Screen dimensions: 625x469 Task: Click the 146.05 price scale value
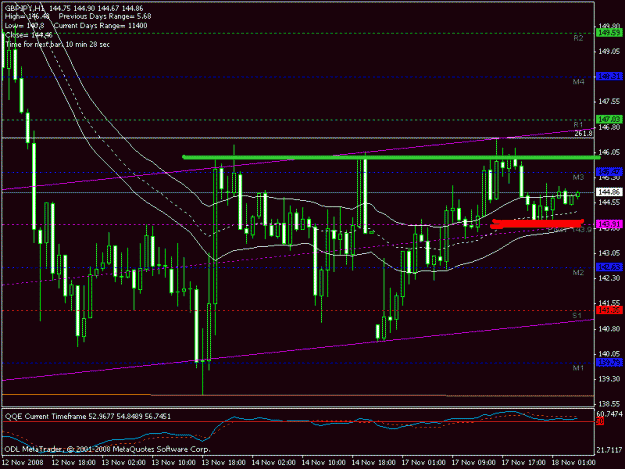coord(609,152)
